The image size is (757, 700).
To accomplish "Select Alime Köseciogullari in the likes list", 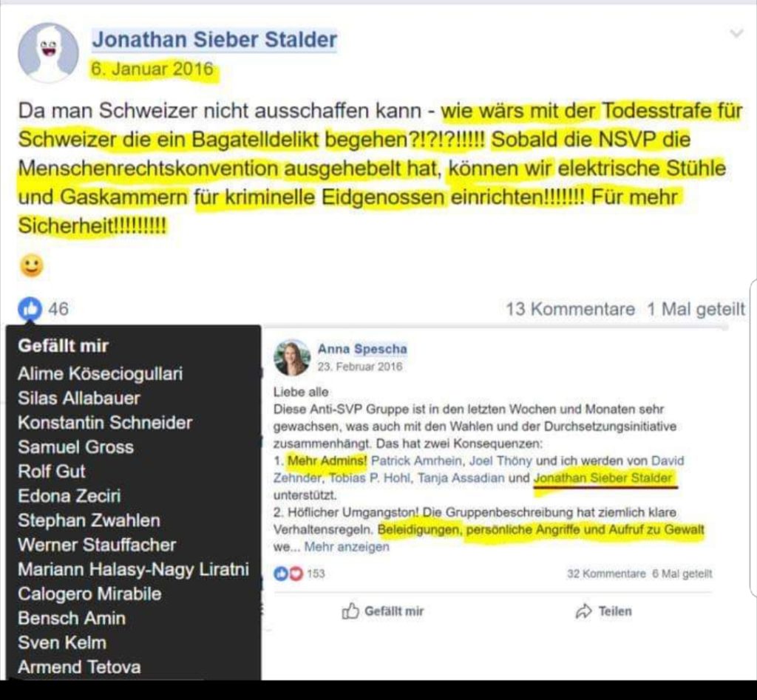I will [x=101, y=374].
